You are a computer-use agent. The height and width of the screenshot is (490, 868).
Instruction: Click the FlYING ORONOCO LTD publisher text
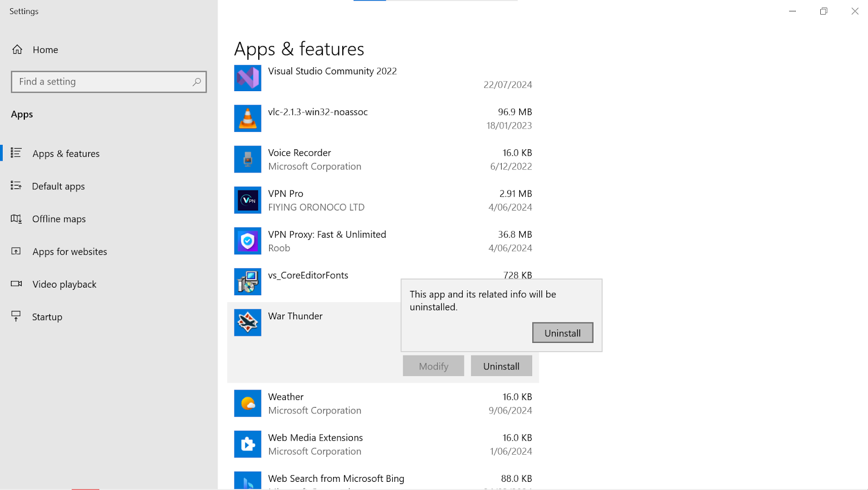point(316,207)
